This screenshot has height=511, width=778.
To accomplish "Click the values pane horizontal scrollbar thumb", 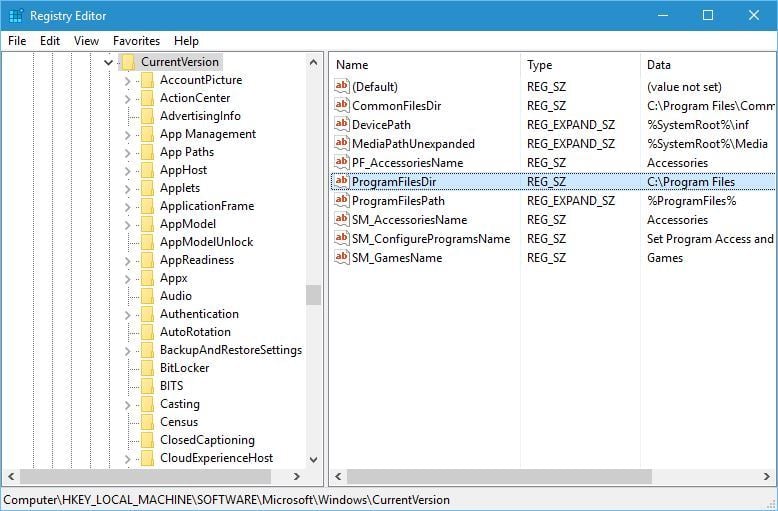I will point(499,476).
